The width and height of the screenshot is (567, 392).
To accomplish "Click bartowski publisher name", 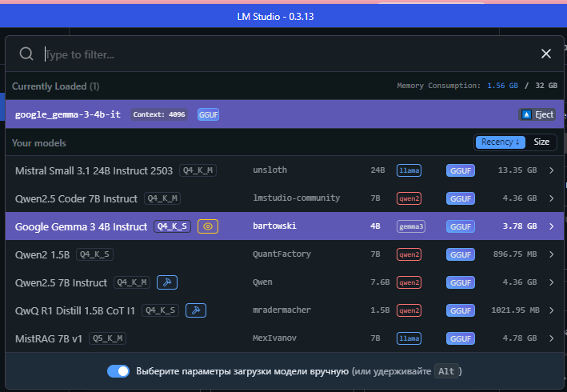I will pyautogui.click(x=274, y=226).
